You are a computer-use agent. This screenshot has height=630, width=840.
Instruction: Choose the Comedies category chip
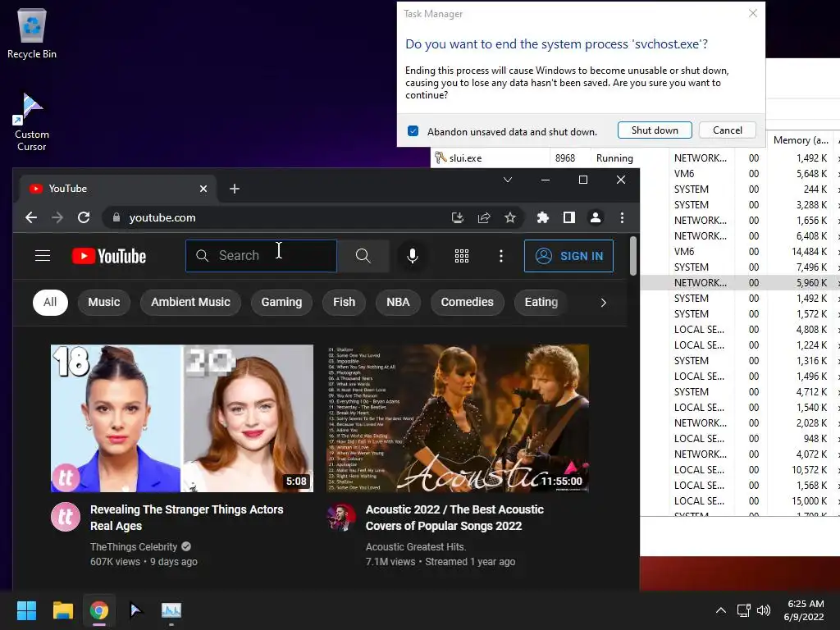[x=467, y=302]
